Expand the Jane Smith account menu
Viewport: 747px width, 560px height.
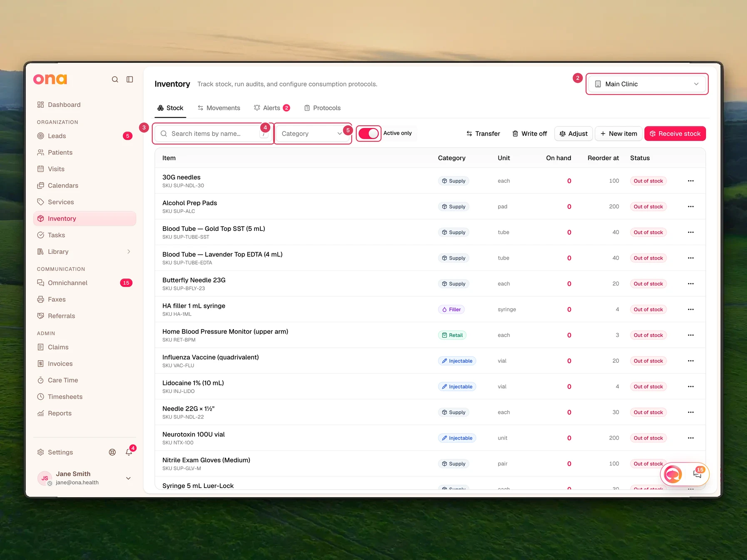pyautogui.click(x=128, y=478)
